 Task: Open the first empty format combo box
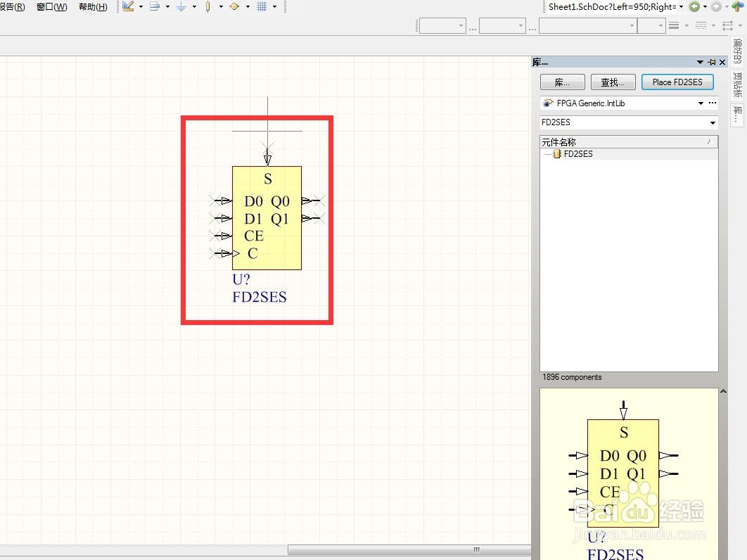[442, 26]
